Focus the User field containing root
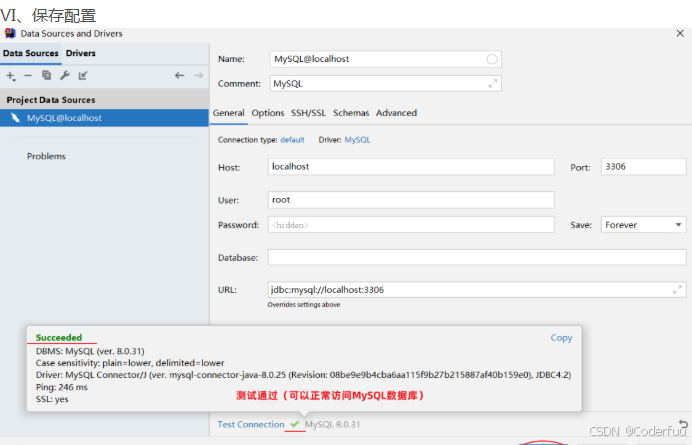 [x=411, y=200]
